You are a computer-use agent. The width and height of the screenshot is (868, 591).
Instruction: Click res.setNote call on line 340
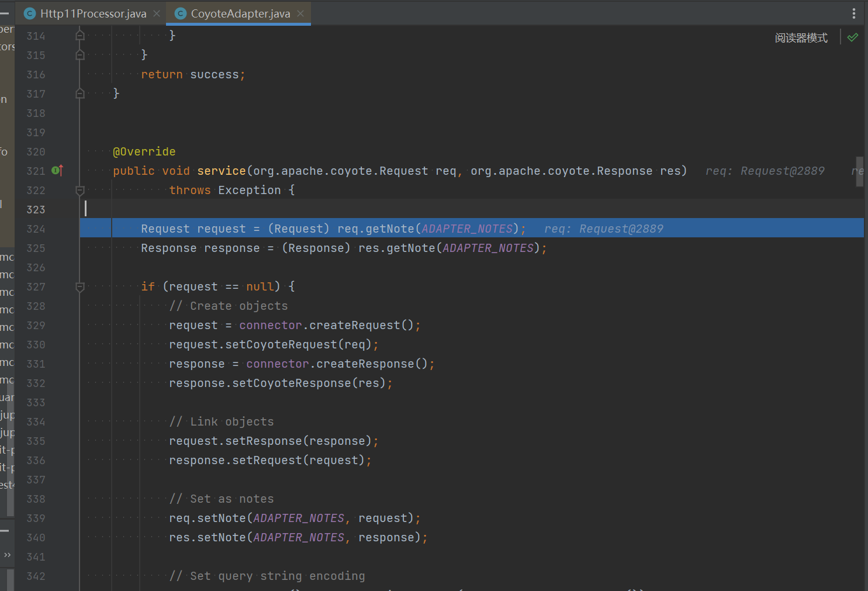[x=298, y=537]
